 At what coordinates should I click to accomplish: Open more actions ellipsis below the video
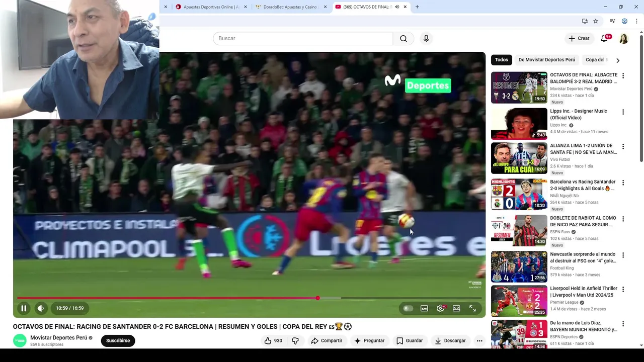(479, 341)
